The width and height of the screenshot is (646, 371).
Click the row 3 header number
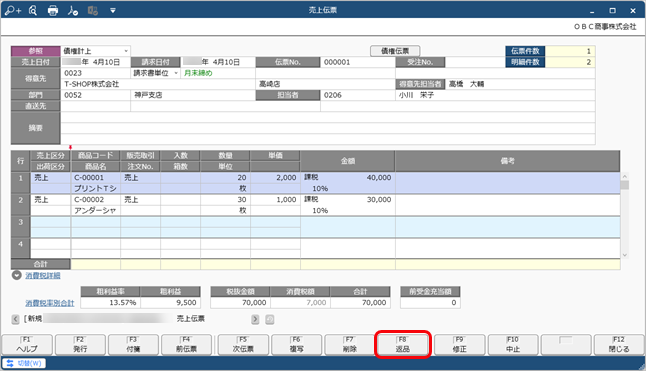[x=21, y=227]
